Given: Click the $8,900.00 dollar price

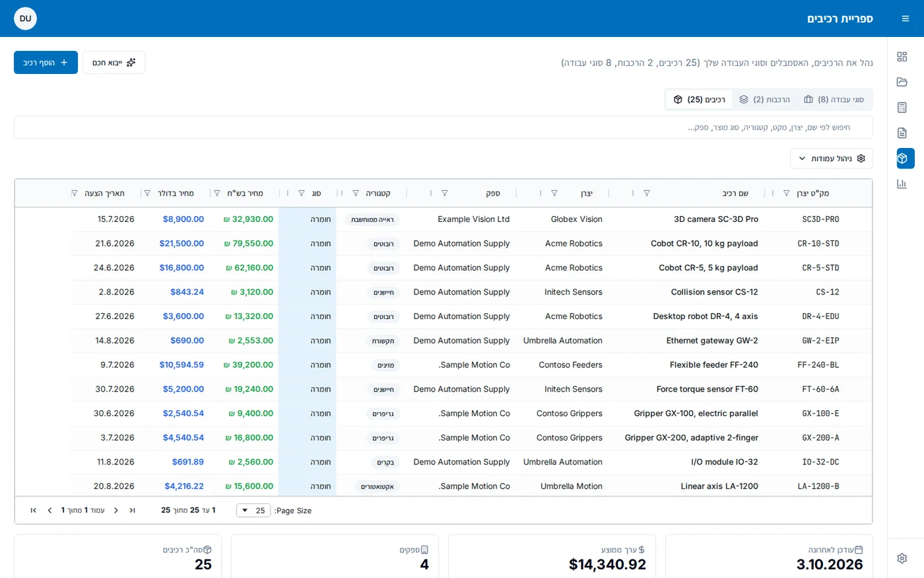Looking at the screenshot, I should click(x=183, y=219).
